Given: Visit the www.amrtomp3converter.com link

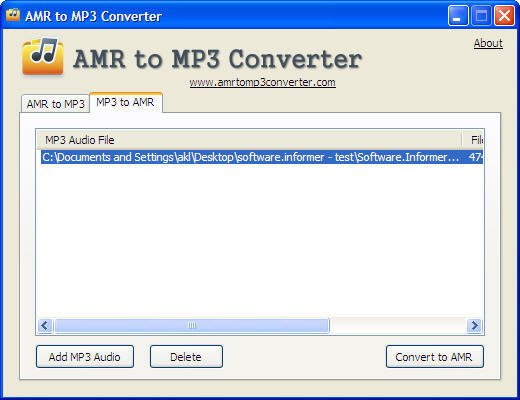Looking at the screenshot, I should (x=262, y=82).
